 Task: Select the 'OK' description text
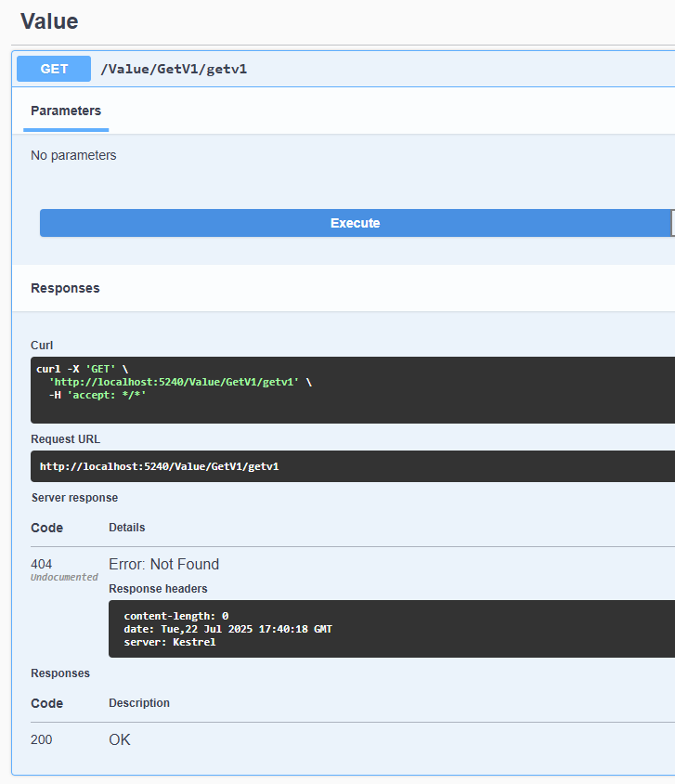pyautogui.click(x=120, y=739)
